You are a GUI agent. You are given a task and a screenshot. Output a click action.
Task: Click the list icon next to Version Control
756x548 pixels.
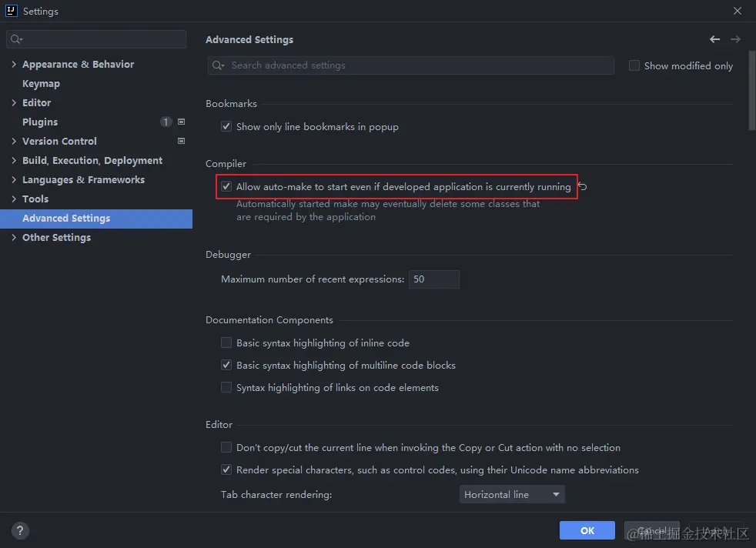click(182, 141)
